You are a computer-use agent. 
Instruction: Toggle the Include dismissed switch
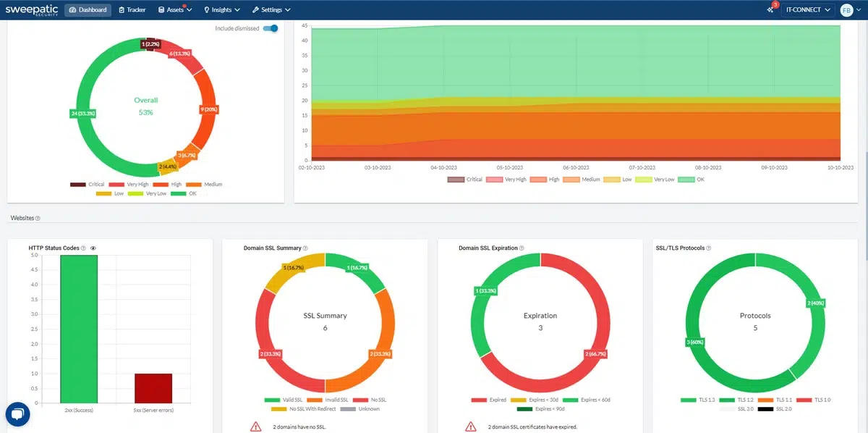(x=271, y=28)
